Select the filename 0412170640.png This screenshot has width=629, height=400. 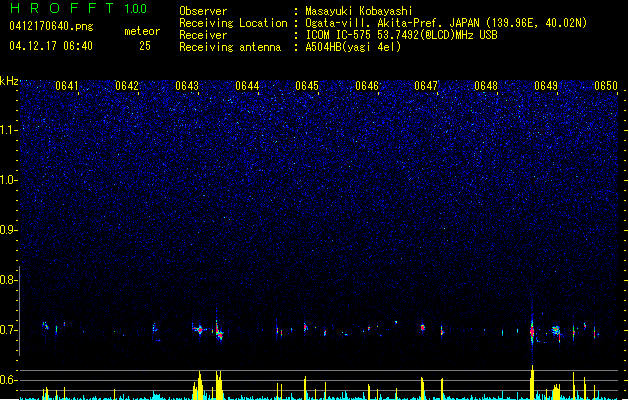pyautogui.click(x=51, y=26)
